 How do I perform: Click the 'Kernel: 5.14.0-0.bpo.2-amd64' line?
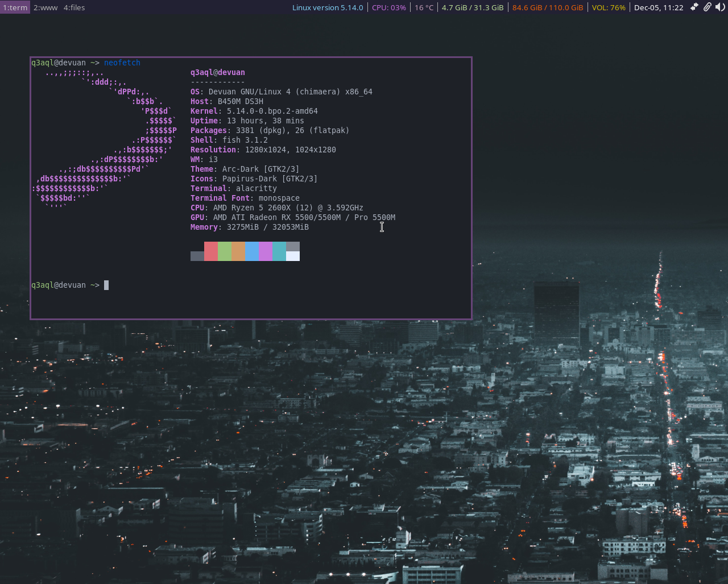pyautogui.click(x=254, y=111)
